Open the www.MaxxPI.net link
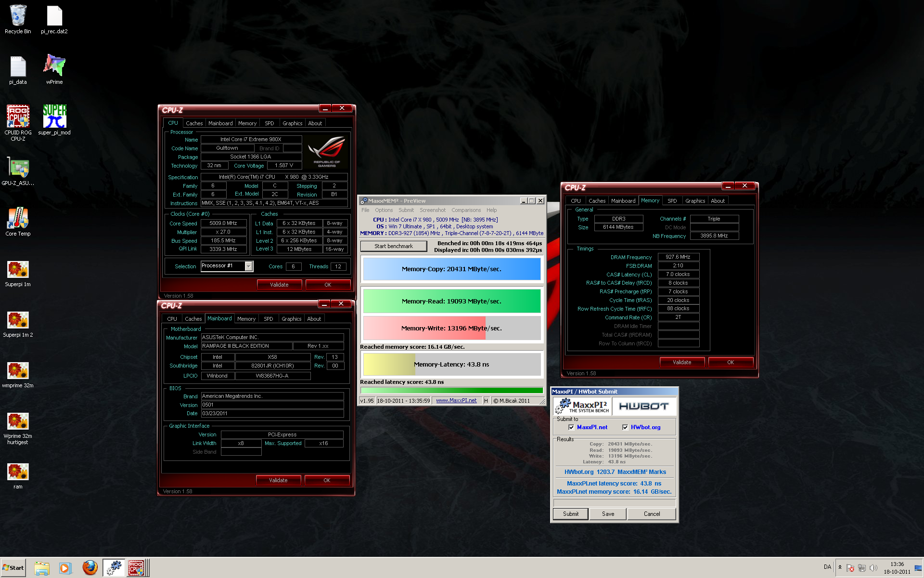This screenshot has height=578, width=924. (456, 401)
